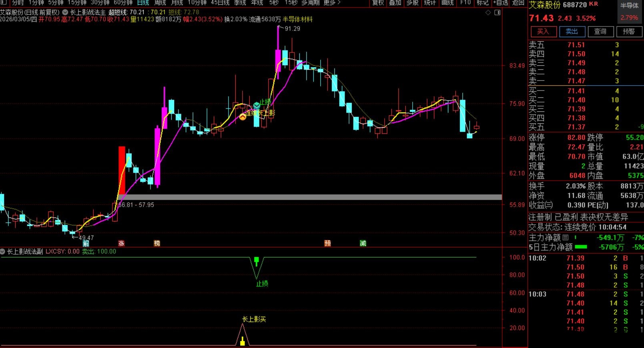Open the 长上影战法主 indicator dropdown
The width and height of the screenshot is (644, 348).
65,12
